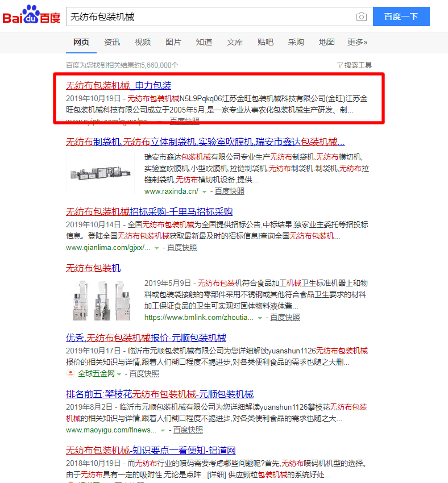This screenshot has width=448, height=483.
Task: Click the [详细] link in 铝道网 snippet
Action: pos(217,474)
